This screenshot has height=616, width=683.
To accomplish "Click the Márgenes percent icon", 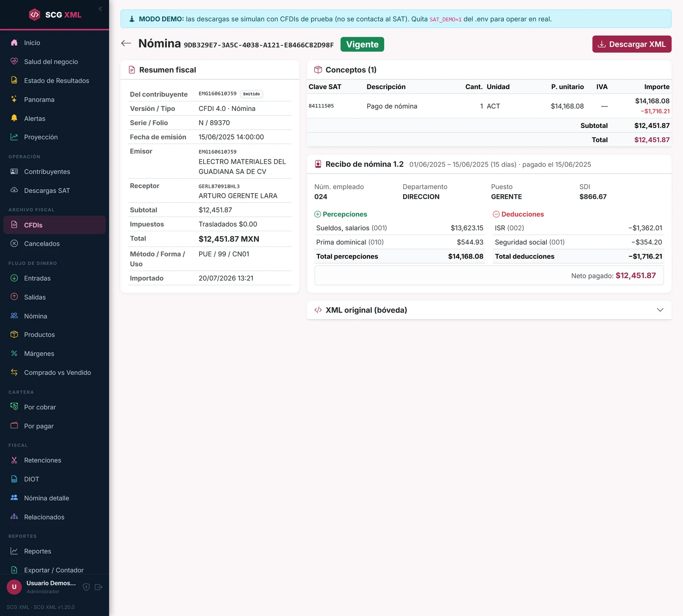I will (14, 353).
